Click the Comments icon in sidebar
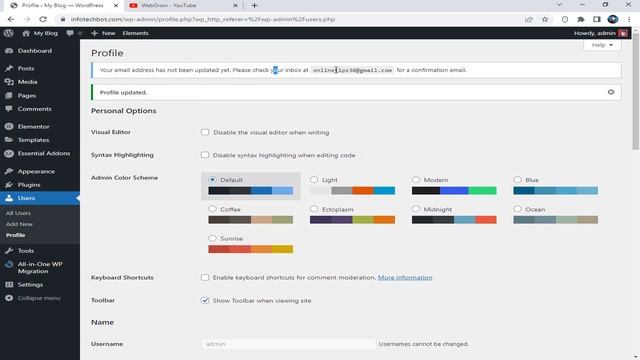The image size is (640, 360). pos(9,109)
